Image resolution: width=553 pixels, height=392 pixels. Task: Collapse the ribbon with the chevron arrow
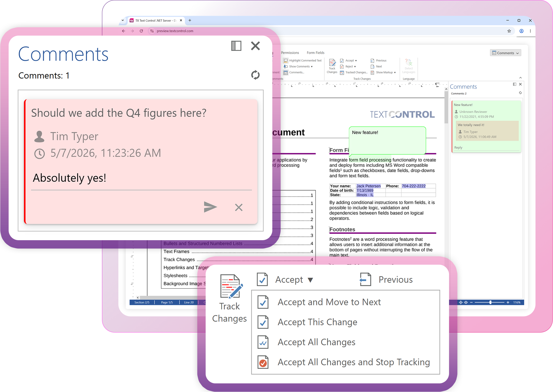pyautogui.click(x=520, y=78)
